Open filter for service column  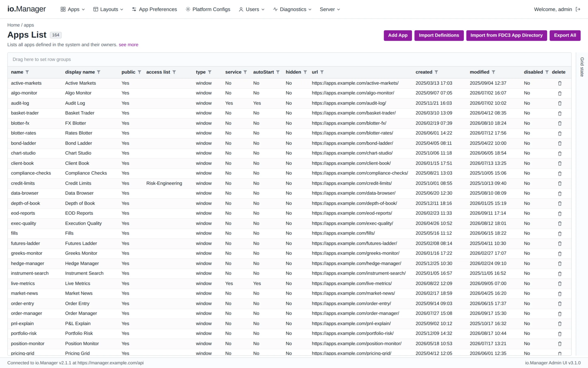245,72
